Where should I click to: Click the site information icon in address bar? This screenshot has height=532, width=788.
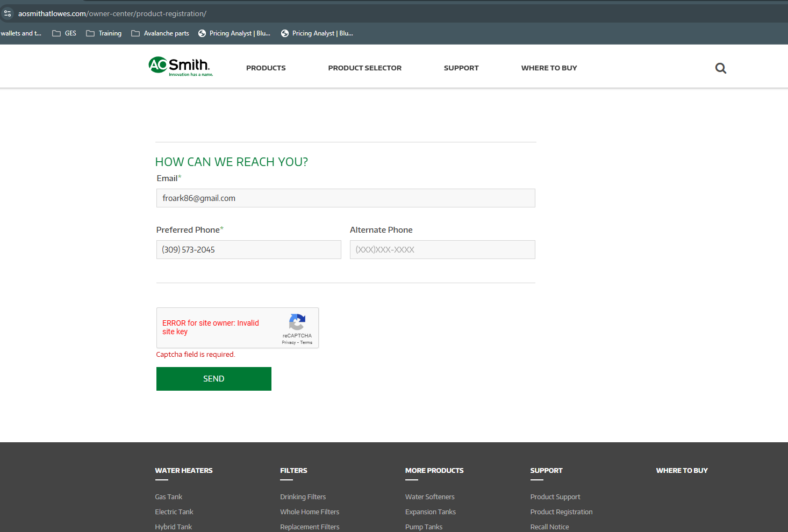8,13
